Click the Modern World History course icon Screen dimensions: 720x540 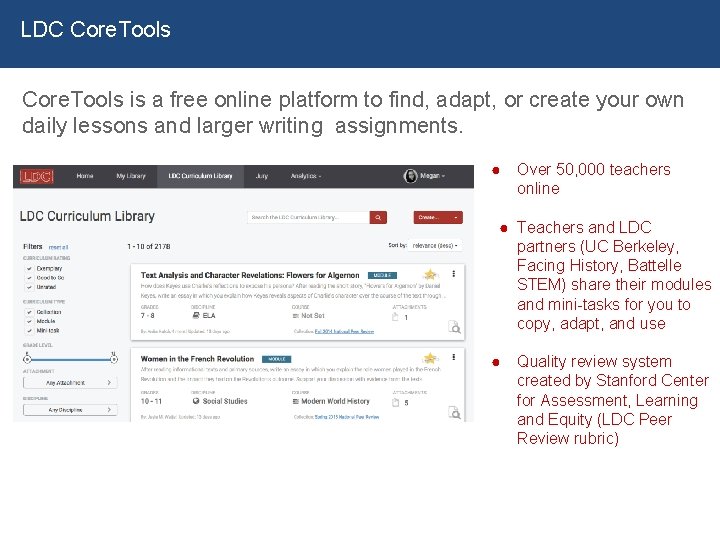tap(296, 401)
